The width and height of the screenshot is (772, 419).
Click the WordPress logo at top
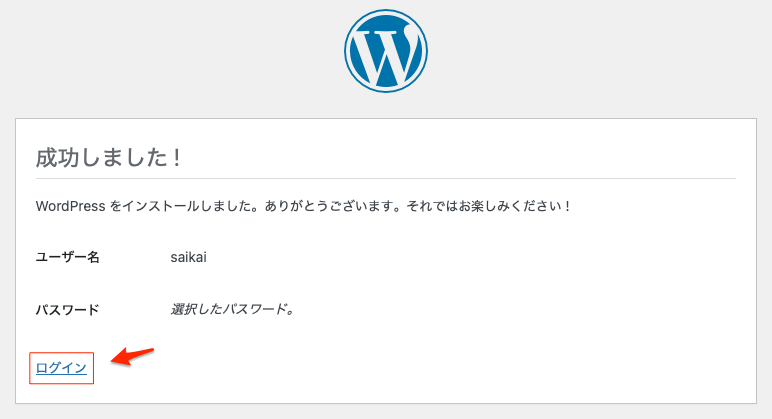[x=385, y=52]
